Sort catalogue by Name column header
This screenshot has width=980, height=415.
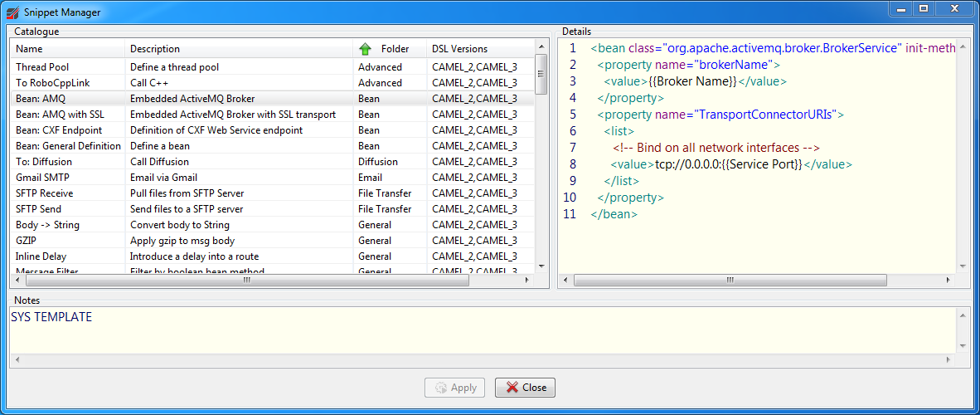(68, 49)
